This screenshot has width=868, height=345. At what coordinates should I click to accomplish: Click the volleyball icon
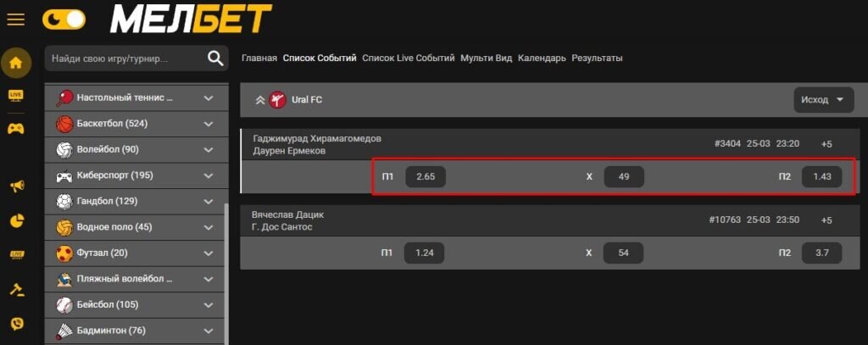click(64, 149)
